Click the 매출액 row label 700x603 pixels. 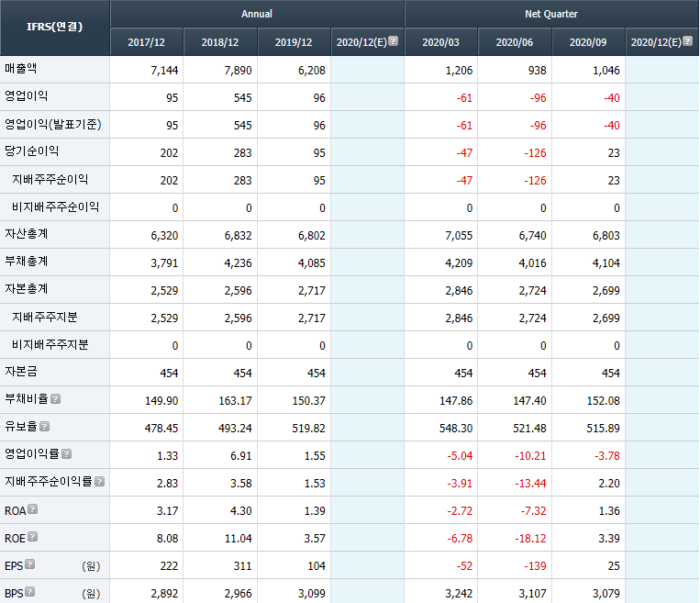pos(20,69)
